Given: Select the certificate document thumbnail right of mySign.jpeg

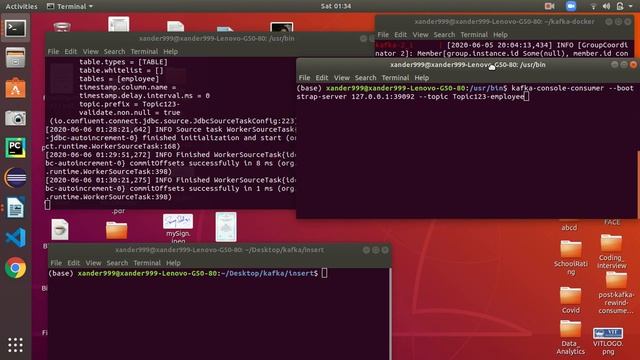Looking at the screenshot, I should [x=226, y=227].
